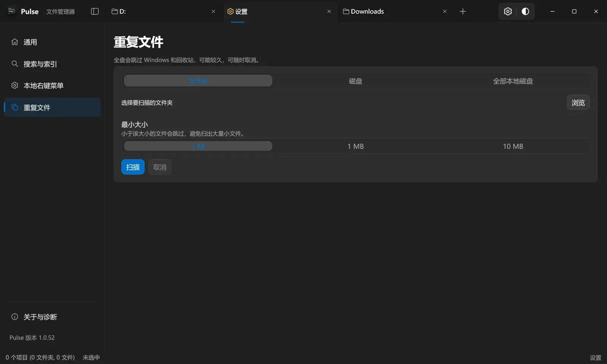Select 重复文件 in the sidebar
The height and width of the screenshot is (364, 607).
pos(52,107)
